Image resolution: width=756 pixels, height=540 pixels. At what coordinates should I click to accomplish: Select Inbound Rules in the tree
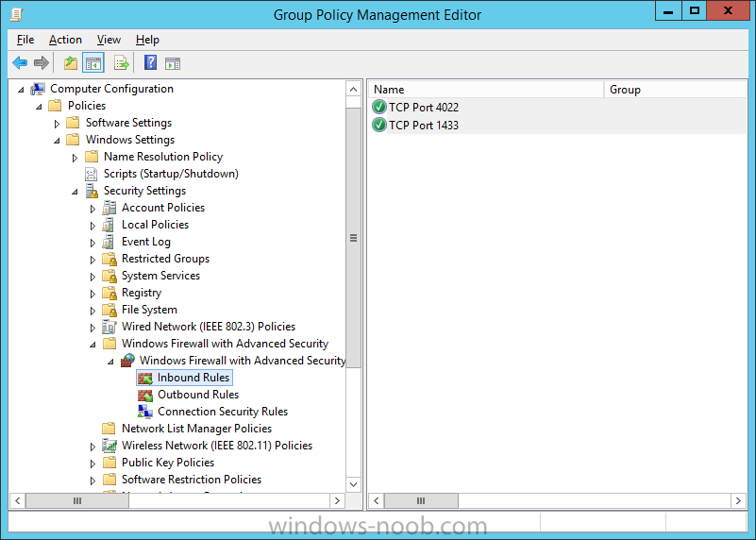(193, 378)
